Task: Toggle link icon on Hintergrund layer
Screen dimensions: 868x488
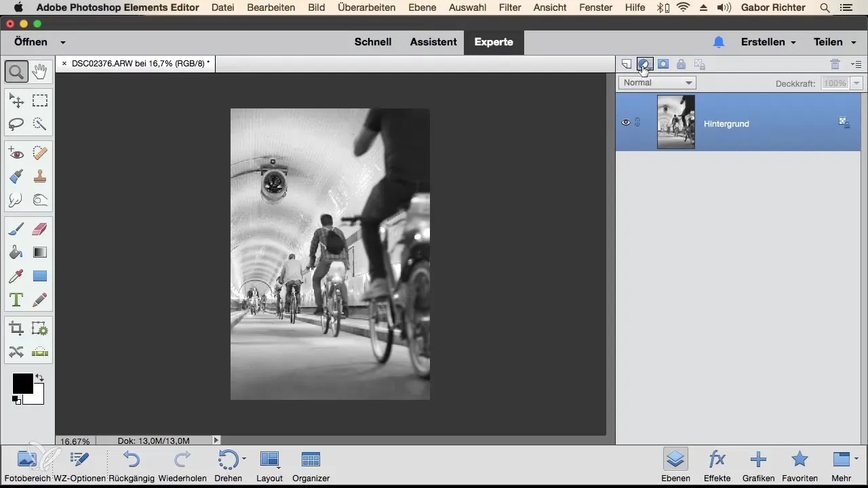Action: [637, 123]
